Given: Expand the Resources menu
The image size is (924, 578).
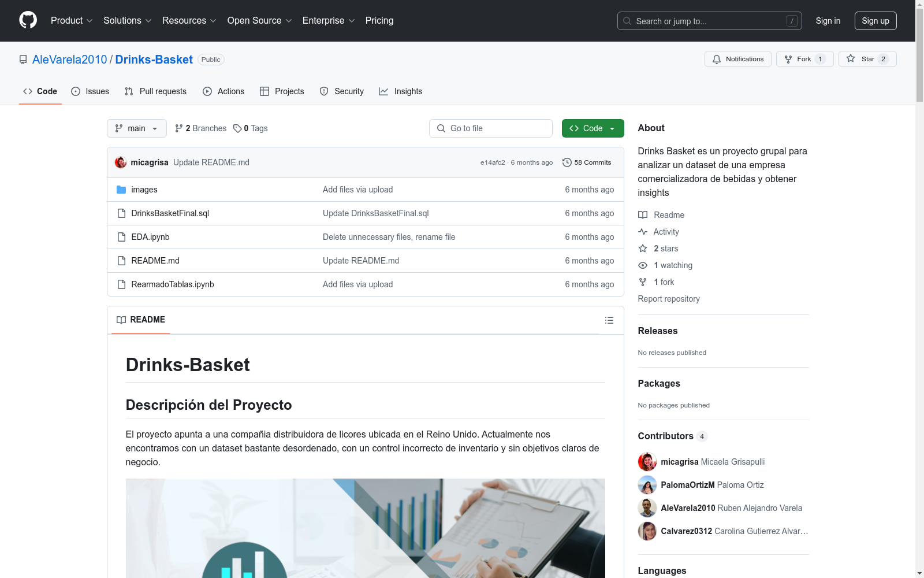Looking at the screenshot, I should pos(189,20).
